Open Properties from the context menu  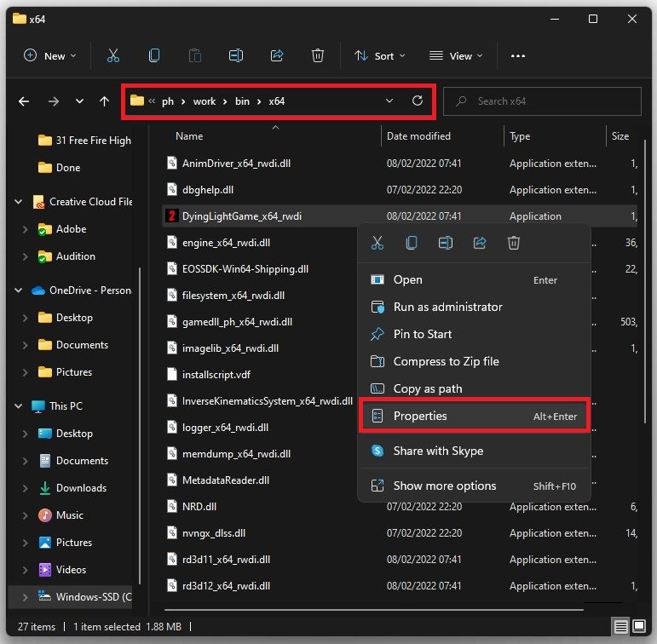475,416
